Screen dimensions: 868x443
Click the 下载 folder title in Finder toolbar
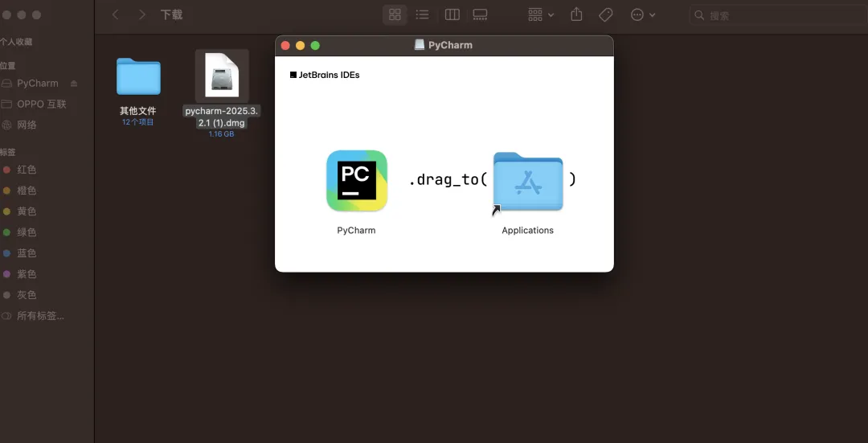pyautogui.click(x=172, y=15)
